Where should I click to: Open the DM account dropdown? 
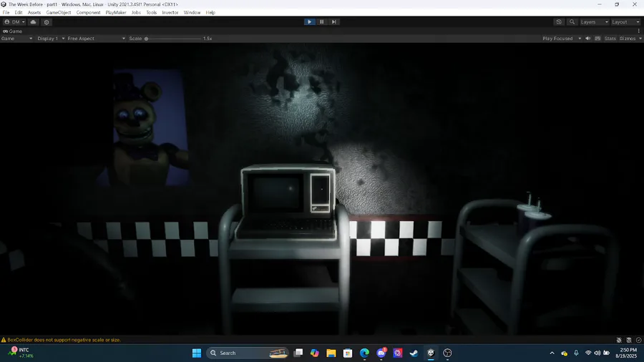point(14,21)
